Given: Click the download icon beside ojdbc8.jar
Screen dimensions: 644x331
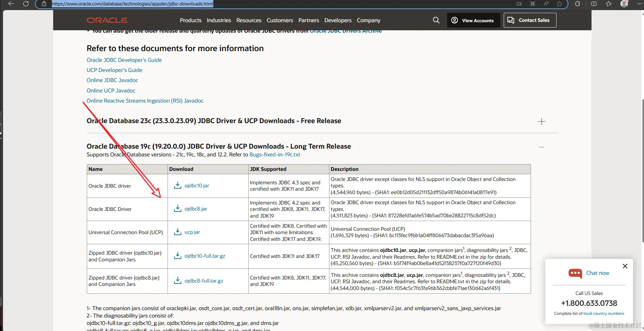Looking at the screenshot, I should [x=178, y=209].
